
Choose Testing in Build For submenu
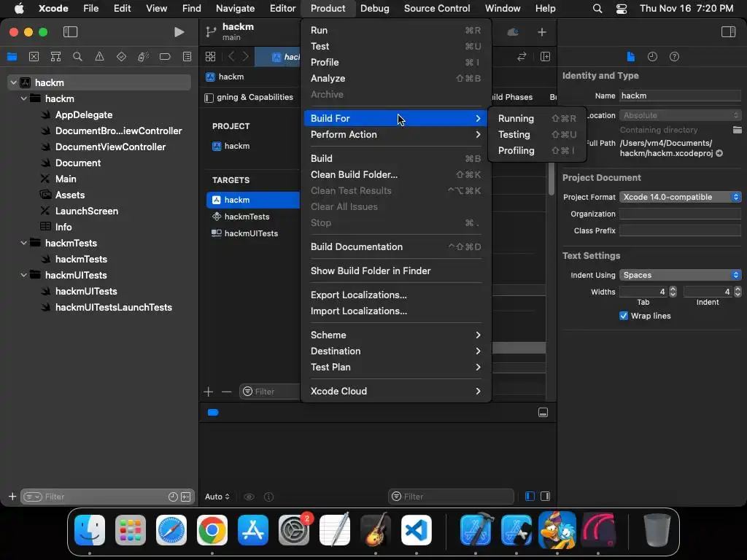(537, 135)
